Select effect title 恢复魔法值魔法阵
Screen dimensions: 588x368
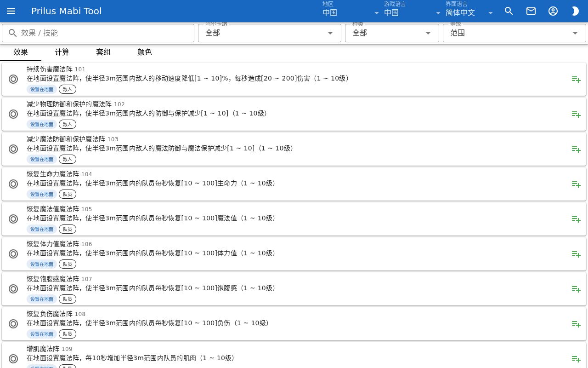53,209
